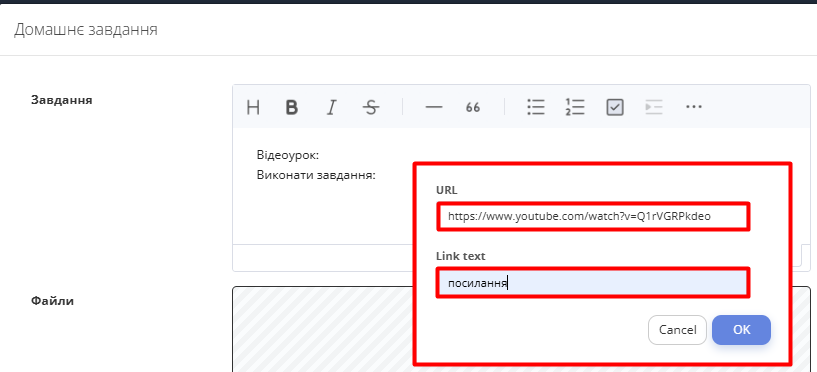
Task: Select the Heading tool in editor toolbar
Action: coord(253,107)
